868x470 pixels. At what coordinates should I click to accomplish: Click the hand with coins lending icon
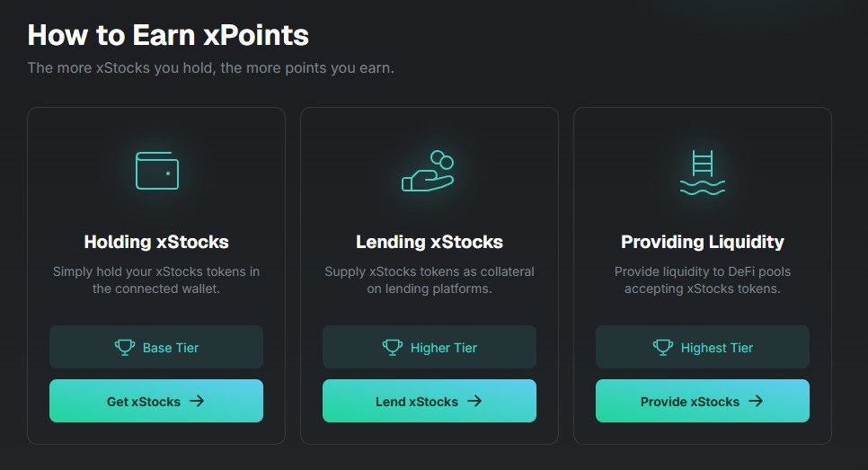pyautogui.click(x=429, y=171)
